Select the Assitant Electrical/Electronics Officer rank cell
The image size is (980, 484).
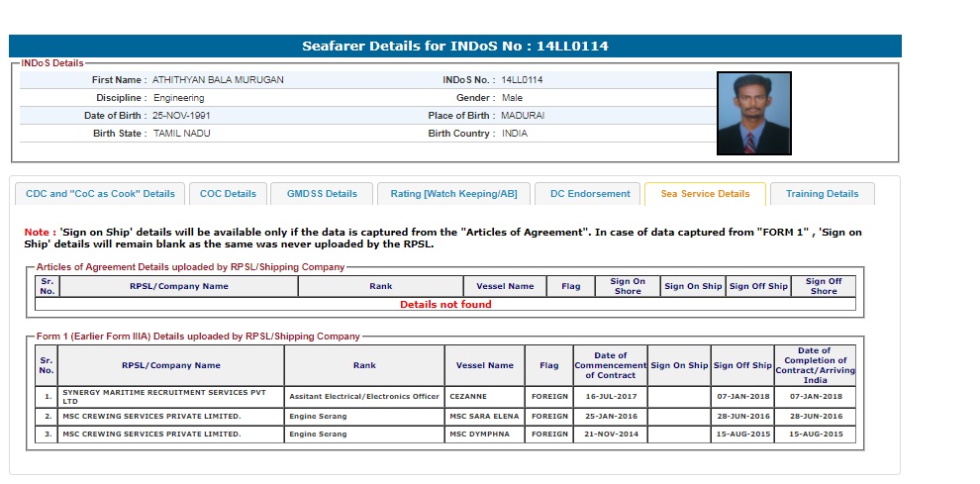click(363, 396)
